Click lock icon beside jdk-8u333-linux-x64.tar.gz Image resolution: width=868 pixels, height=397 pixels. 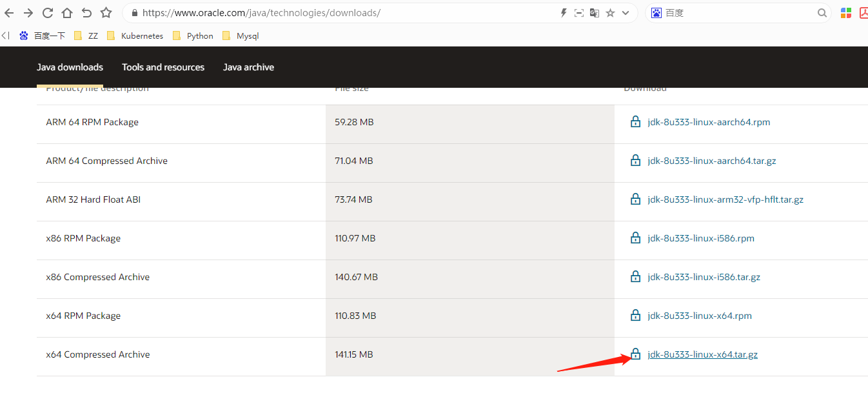tap(636, 354)
